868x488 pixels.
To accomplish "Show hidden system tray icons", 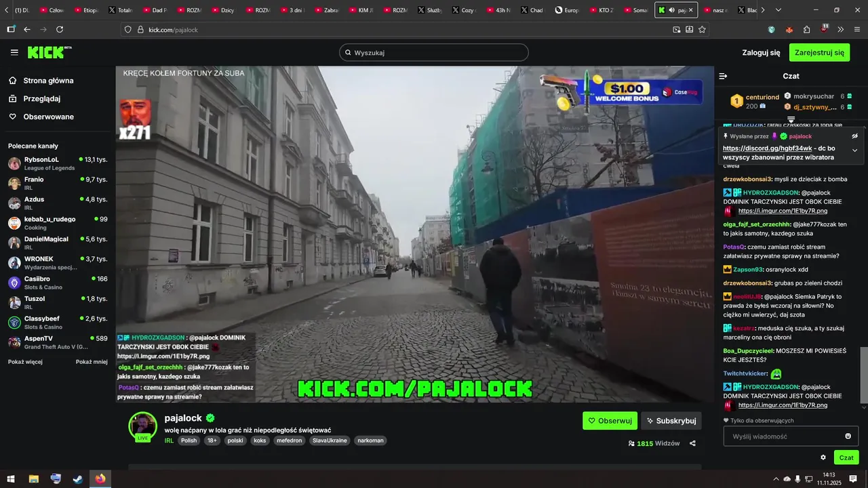I will (776, 479).
